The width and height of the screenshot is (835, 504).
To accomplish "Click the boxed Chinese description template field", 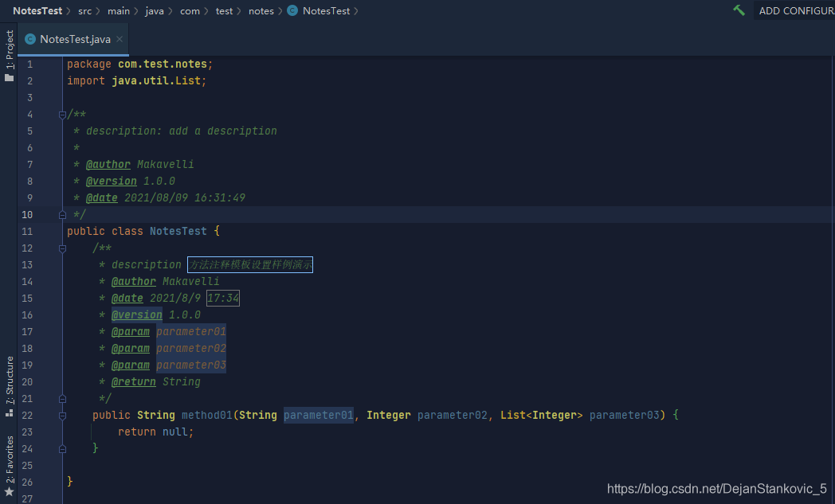I will coord(250,264).
